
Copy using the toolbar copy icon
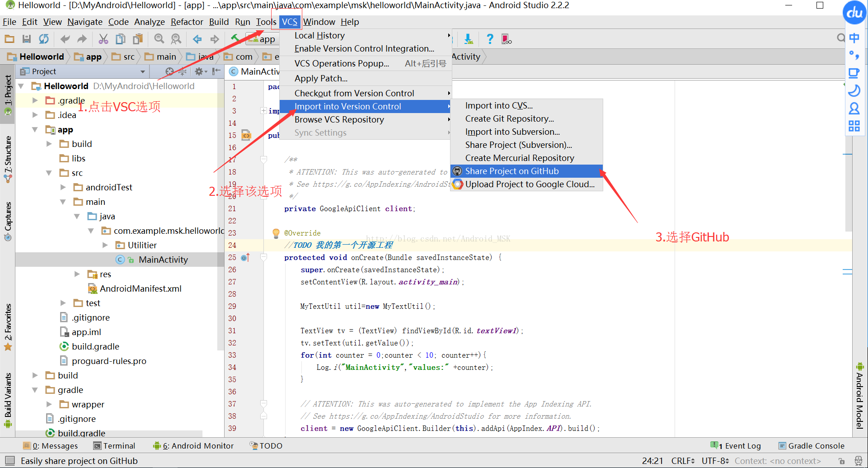[x=121, y=39]
